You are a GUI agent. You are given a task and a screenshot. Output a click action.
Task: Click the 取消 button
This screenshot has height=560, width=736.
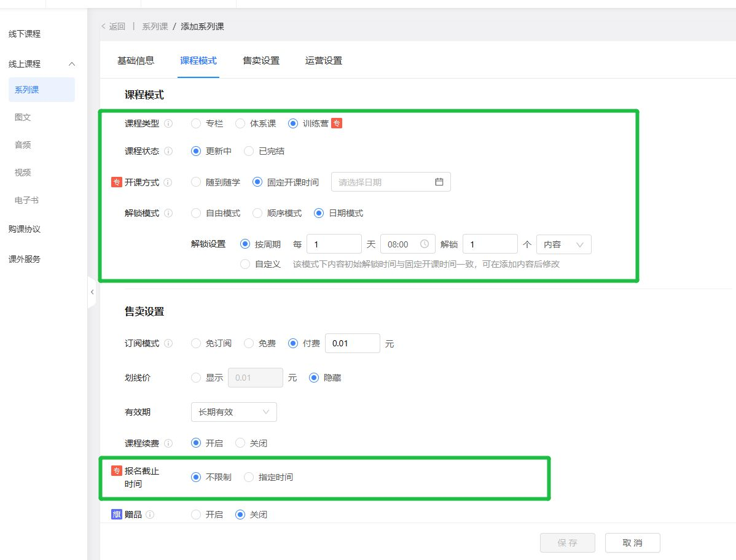coord(632,543)
